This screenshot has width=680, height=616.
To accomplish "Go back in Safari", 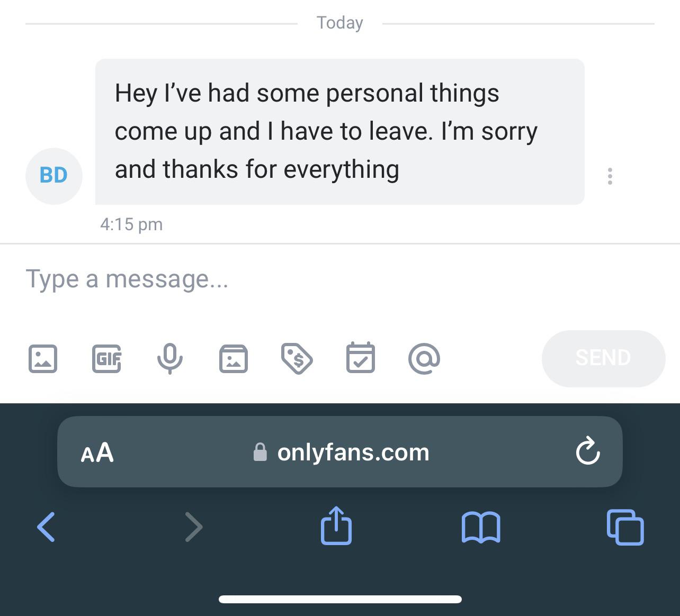I will coord(46,527).
